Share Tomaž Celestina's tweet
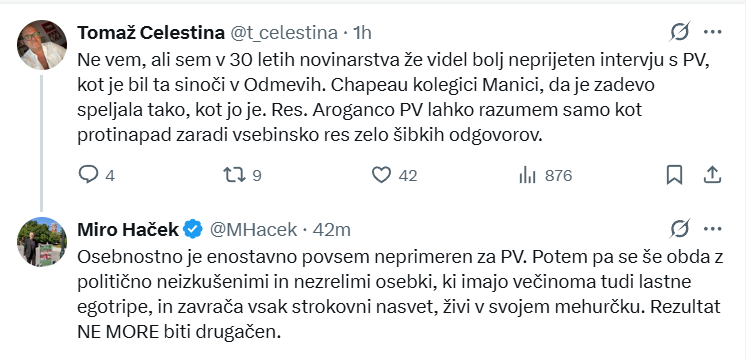746x360 pixels. click(712, 175)
